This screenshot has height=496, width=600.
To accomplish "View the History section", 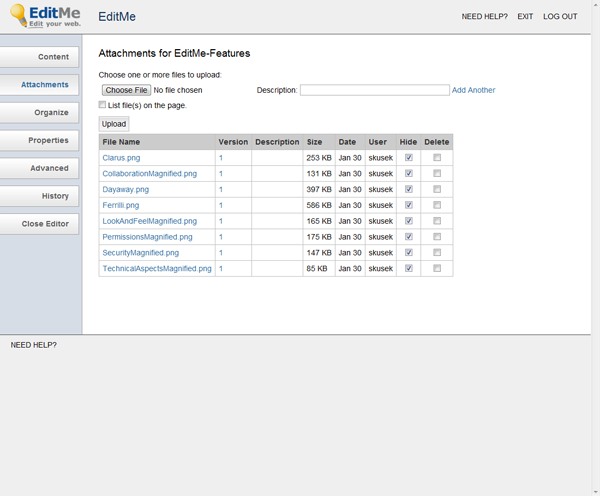I will pyautogui.click(x=39, y=196).
